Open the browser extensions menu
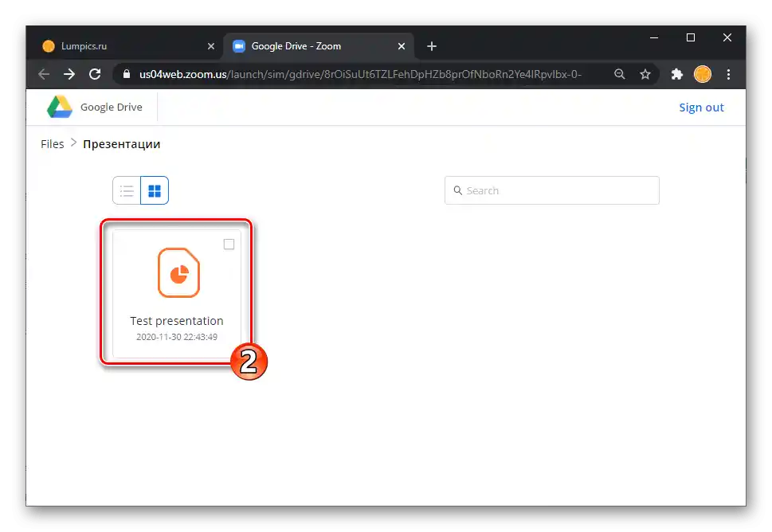772x532 pixels. click(677, 74)
